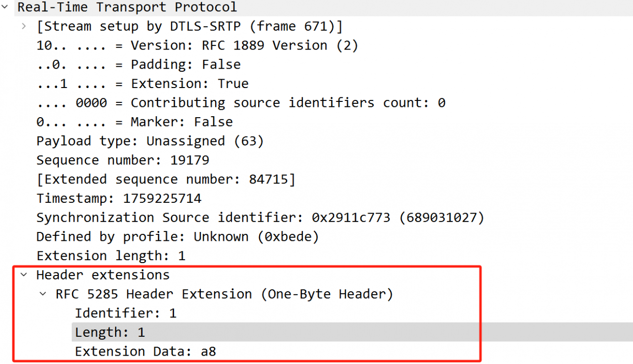Collapse the Header extensions section
The image size is (633, 364).
pyautogui.click(x=24, y=274)
